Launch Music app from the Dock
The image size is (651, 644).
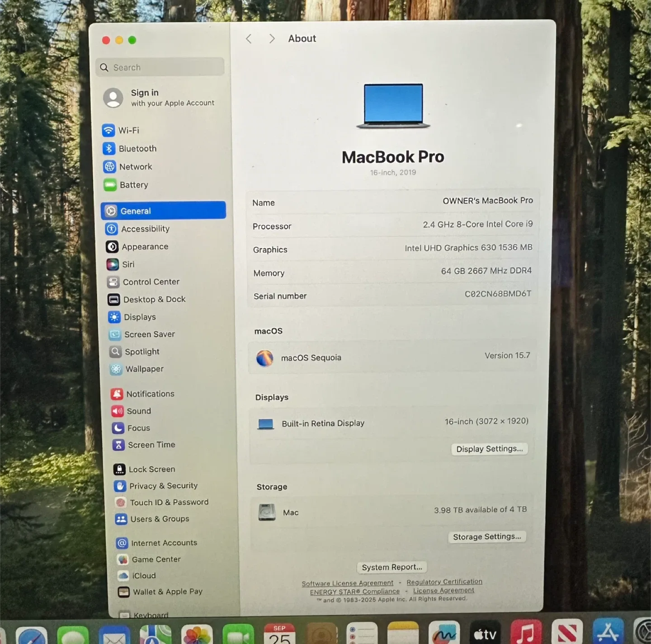[526, 633]
